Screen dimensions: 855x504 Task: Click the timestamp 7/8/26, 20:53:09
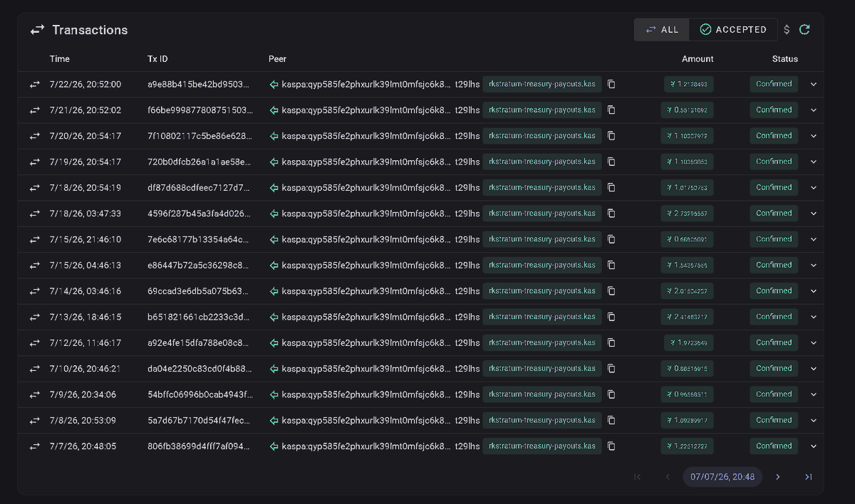click(x=83, y=420)
